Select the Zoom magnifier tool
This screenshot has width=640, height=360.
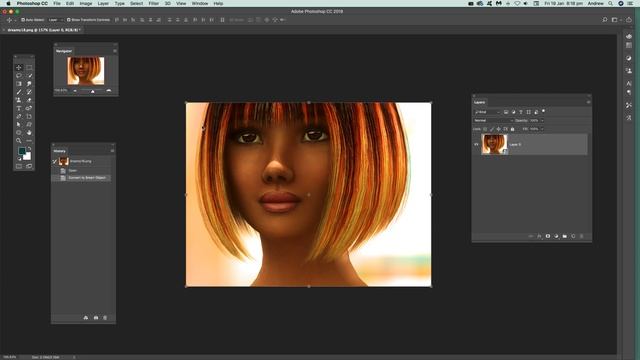click(19, 141)
